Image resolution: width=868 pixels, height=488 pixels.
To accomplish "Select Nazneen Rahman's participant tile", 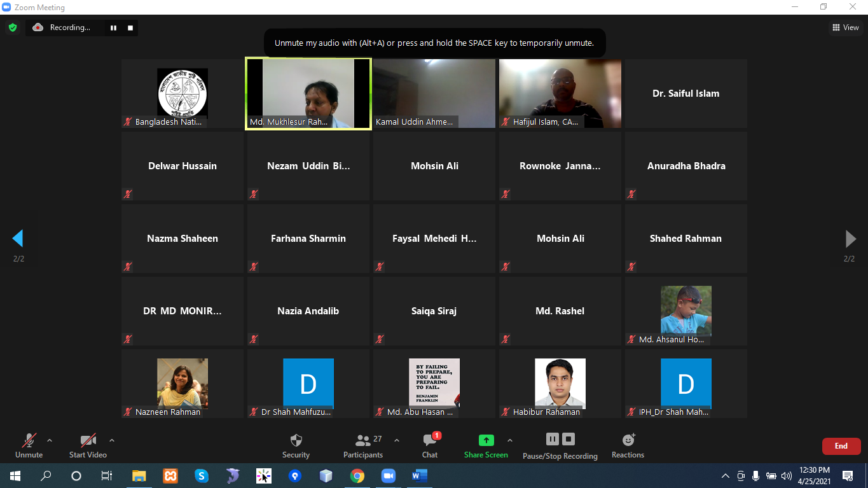I will [183, 384].
